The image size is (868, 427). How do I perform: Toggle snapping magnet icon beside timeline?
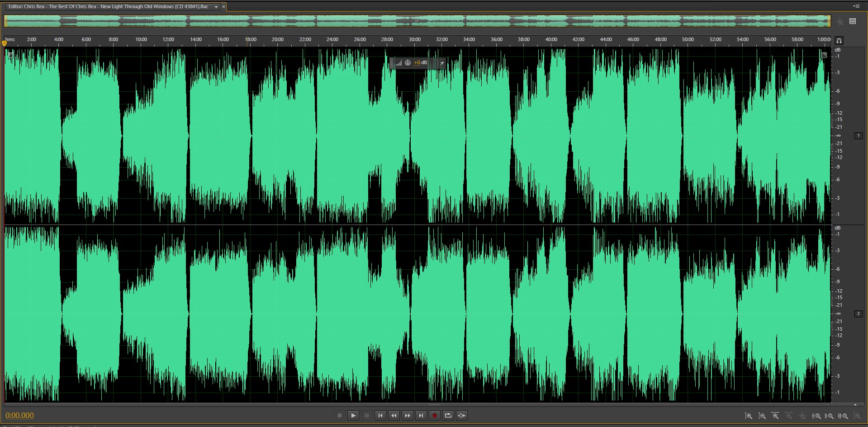[x=839, y=40]
